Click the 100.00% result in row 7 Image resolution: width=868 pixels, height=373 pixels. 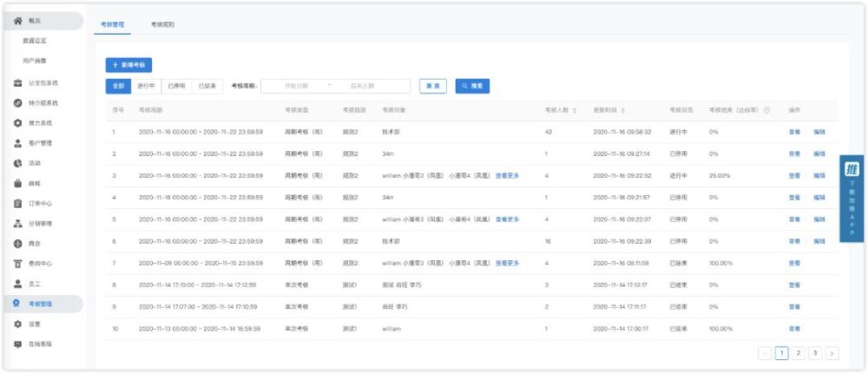720,264
